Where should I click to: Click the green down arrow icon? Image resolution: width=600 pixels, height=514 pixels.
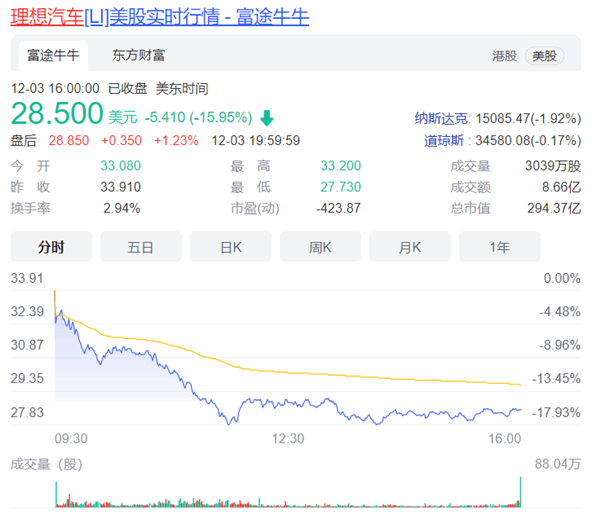pyautogui.click(x=267, y=118)
